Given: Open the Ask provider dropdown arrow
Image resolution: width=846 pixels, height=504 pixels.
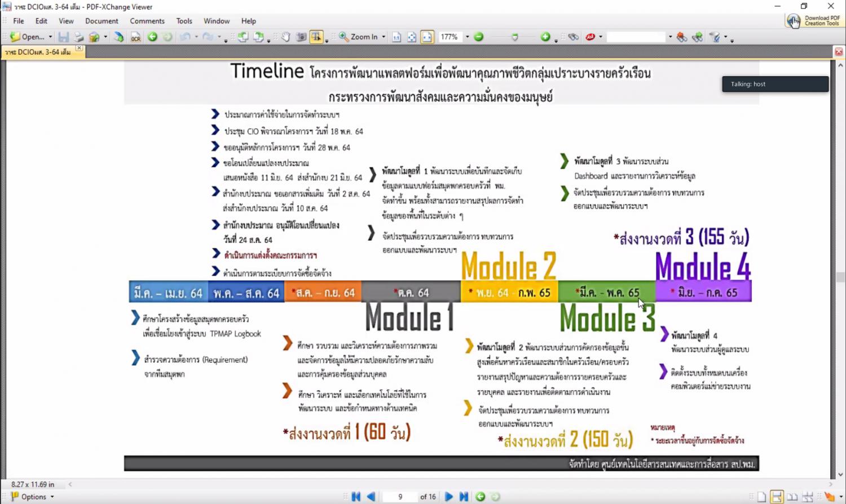Looking at the screenshot, I should [x=601, y=37].
